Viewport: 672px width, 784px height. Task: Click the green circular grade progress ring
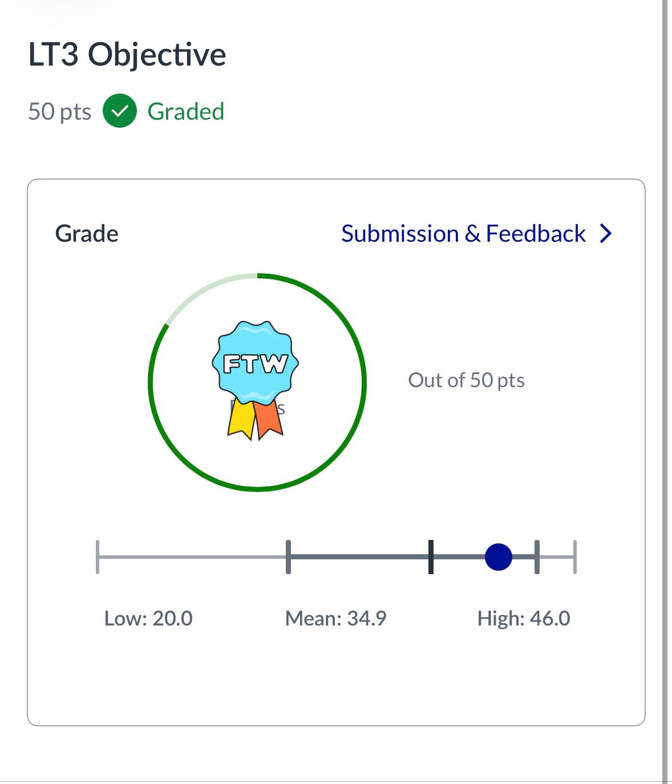click(364, 382)
